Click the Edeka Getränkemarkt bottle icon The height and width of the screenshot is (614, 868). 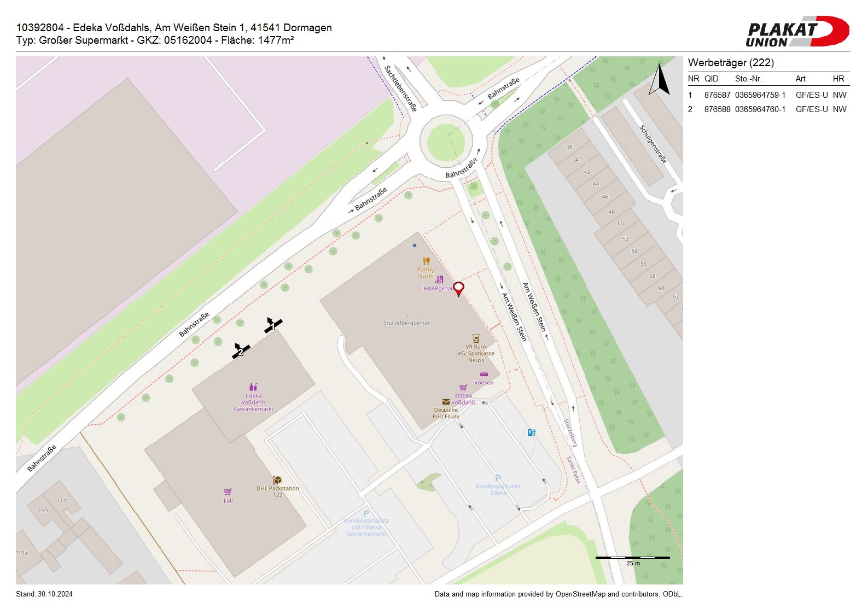(x=253, y=387)
